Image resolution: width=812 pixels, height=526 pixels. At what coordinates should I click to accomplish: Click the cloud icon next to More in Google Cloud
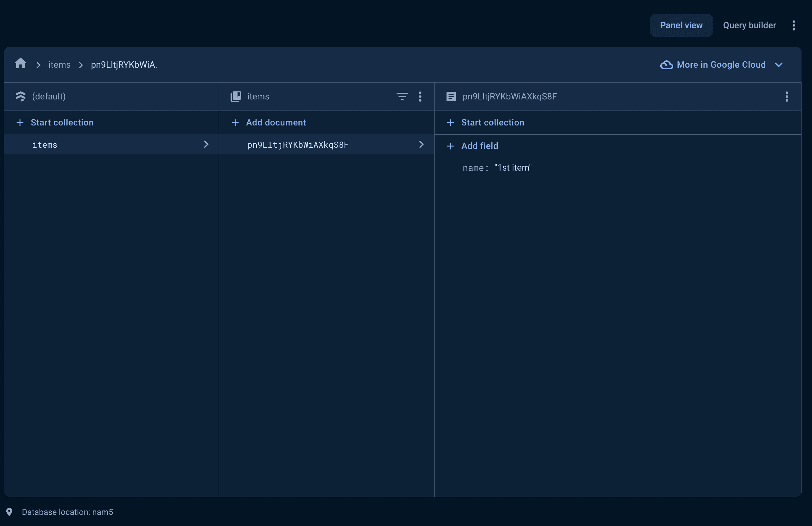[666, 65]
